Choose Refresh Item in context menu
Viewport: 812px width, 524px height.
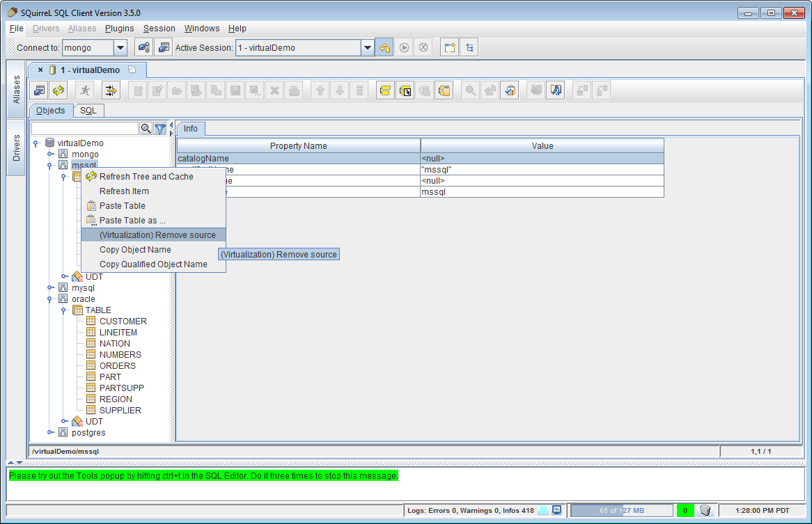pos(154,191)
